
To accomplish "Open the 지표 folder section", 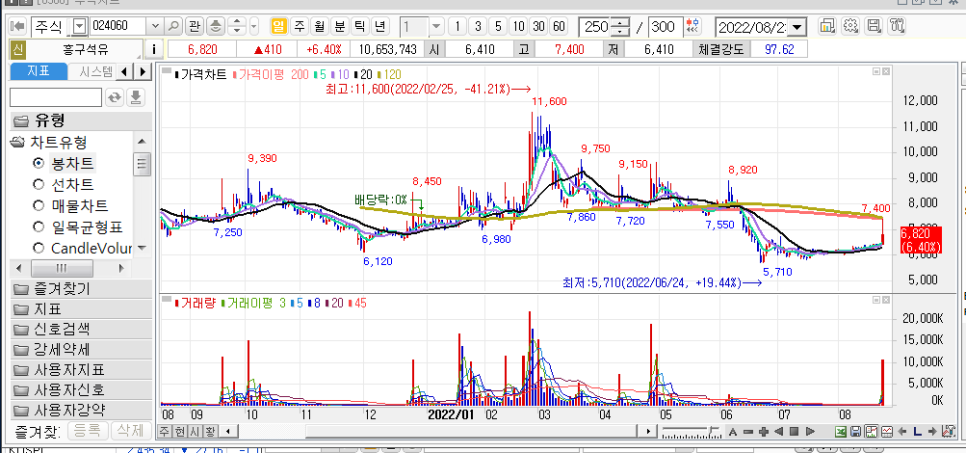I will click(x=81, y=309).
